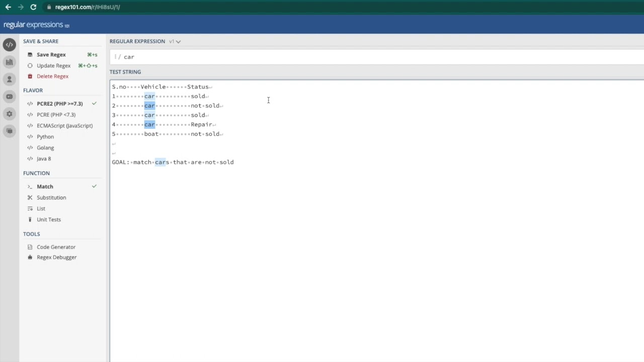This screenshot has height=362, width=644.
Task: Click 'not sold' text on row 5
Action: [x=205, y=134]
